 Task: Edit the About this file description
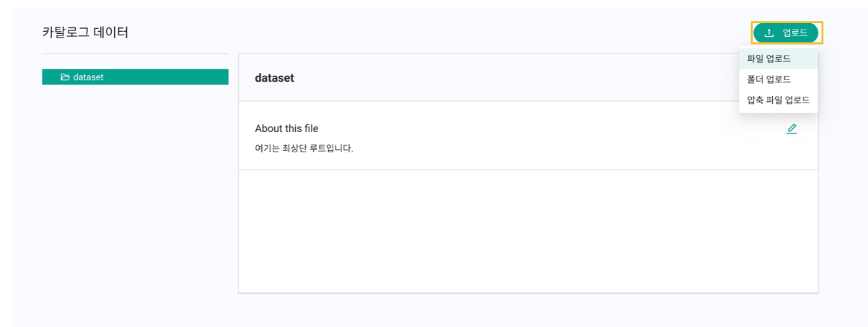pos(792,129)
